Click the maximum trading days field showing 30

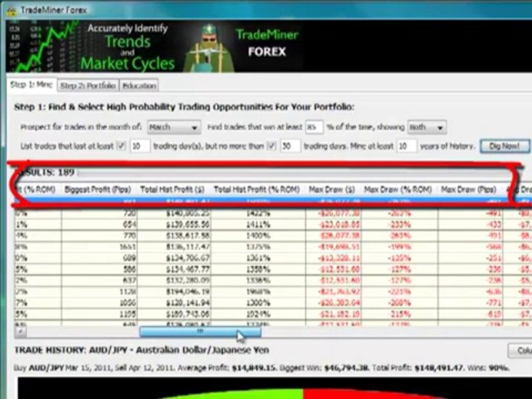(290, 146)
